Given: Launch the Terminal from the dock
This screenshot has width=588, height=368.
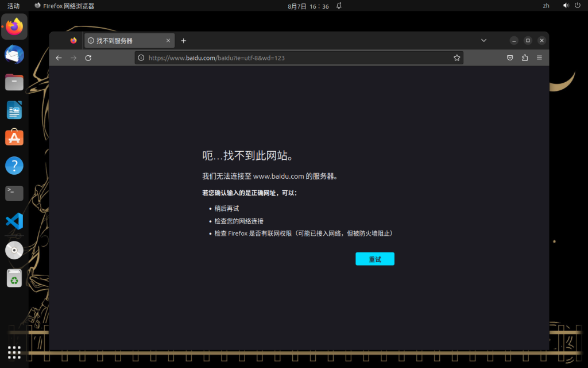Looking at the screenshot, I should tap(14, 193).
